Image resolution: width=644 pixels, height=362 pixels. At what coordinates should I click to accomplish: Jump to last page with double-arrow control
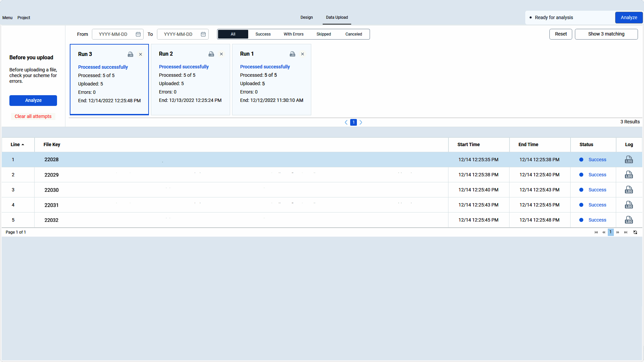click(626, 232)
